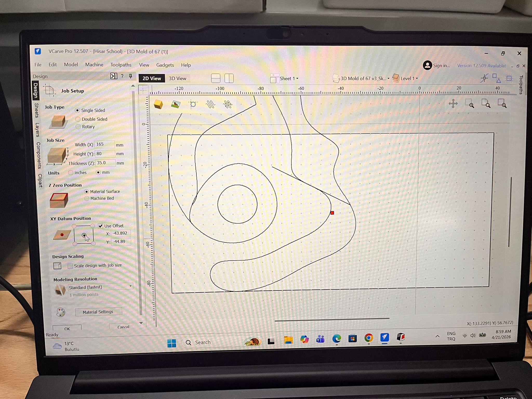Click the material color palette icon
The image size is (532, 399).
pos(61,312)
